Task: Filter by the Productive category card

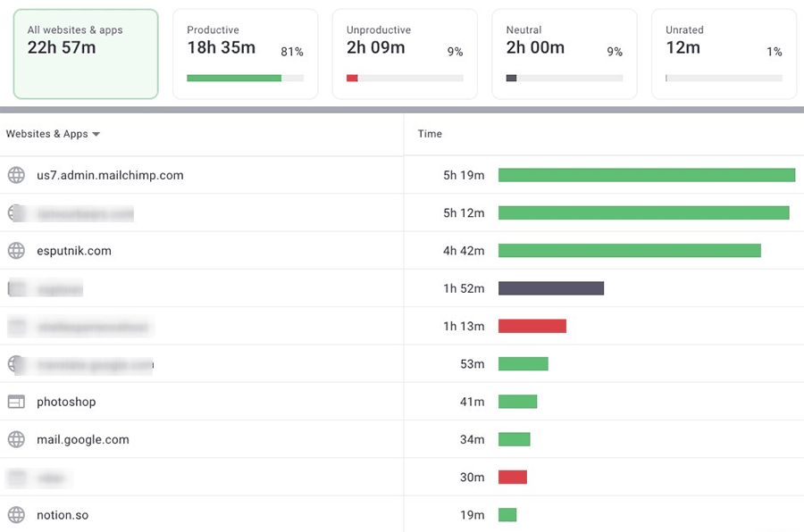Action: [x=245, y=54]
